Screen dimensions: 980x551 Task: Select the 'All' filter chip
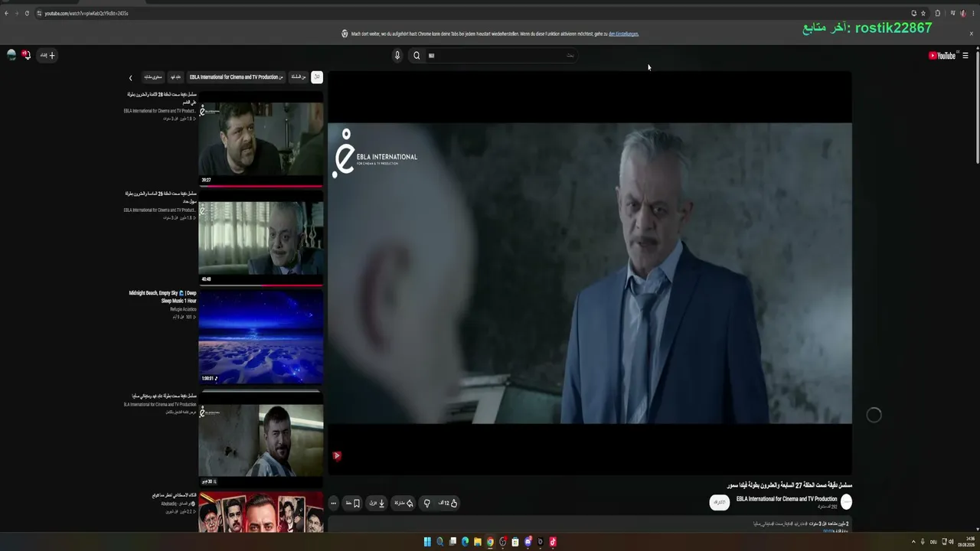[317, 77]
